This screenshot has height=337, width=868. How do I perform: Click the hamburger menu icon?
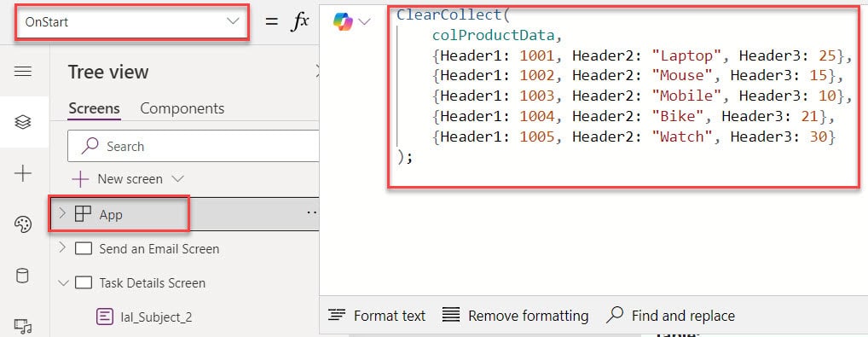tap(23, 72)
